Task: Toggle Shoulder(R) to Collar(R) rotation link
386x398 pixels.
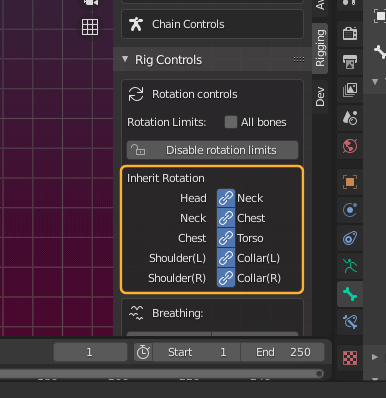Action: tap(226, 278)
